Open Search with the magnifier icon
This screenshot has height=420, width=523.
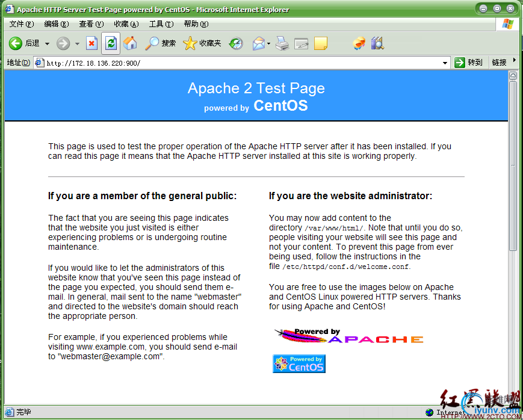click(x=152, y=43)
